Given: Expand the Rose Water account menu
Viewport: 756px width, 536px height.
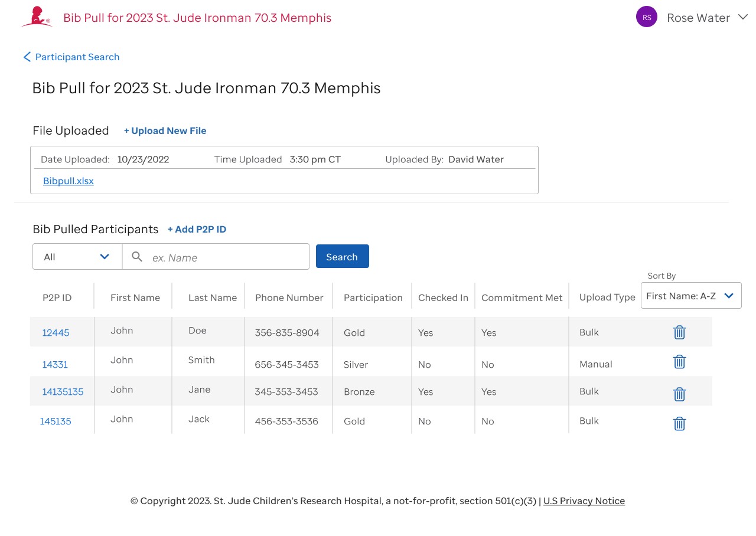Looking at the screenshot, I should 742,17.
